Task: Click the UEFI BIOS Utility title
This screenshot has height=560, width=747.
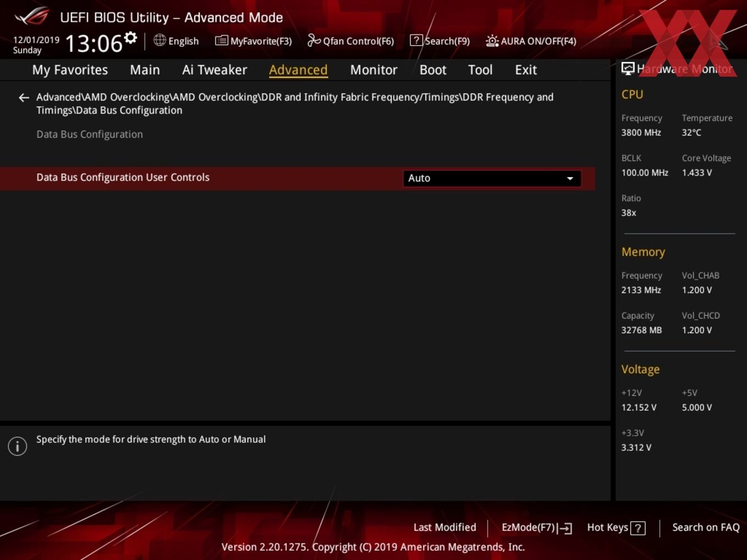Action: (171, 18)
